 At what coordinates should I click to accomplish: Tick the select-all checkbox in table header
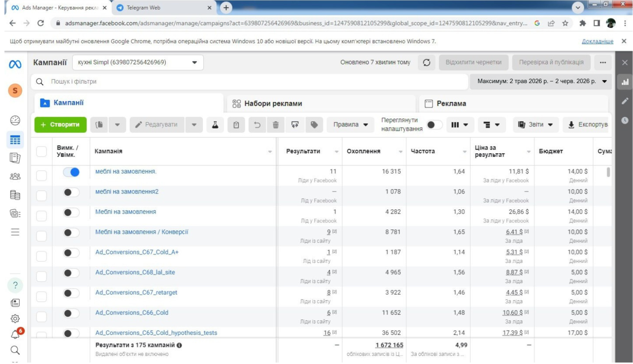point(42,151)
